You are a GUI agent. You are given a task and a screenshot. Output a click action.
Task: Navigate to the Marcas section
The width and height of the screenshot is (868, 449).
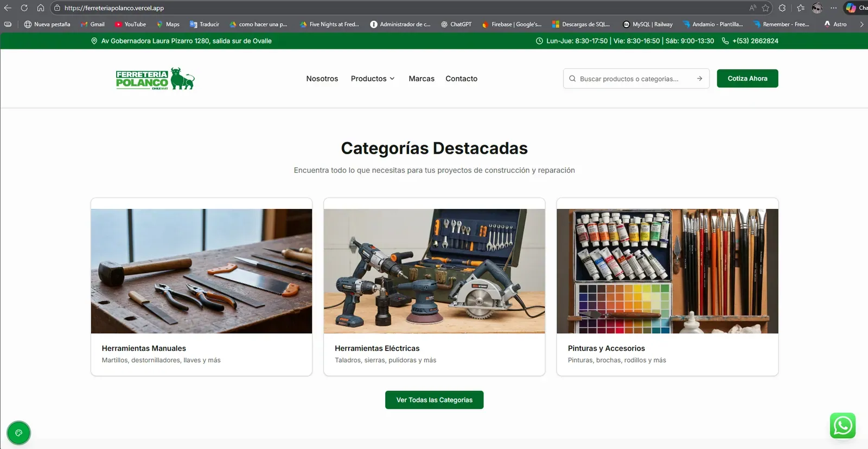coord(421,79)
